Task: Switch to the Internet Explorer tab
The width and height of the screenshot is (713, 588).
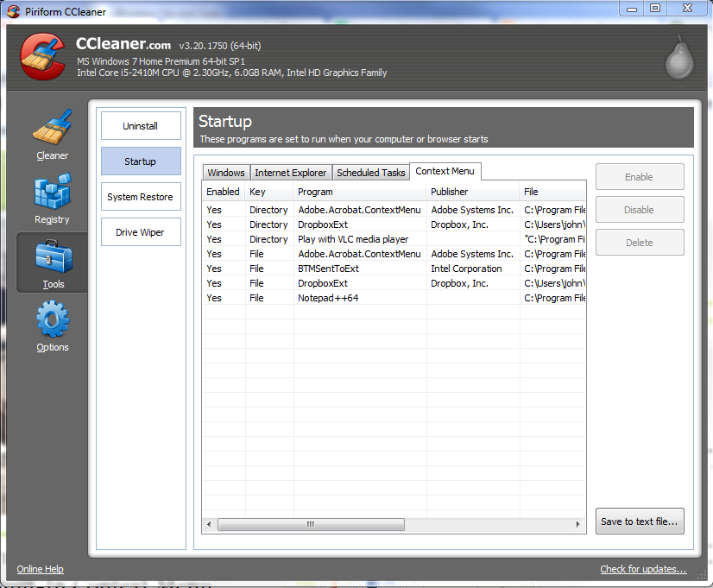Action: point(291,173)
